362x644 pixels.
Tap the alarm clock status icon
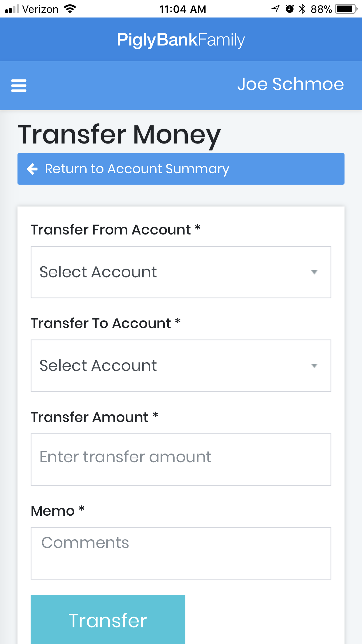[x=289, y=9]
